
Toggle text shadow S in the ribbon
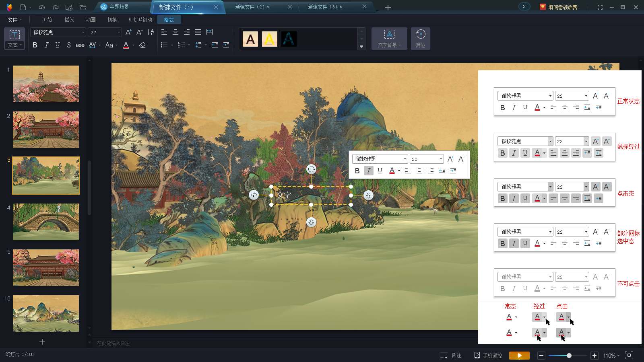(69, 45)
